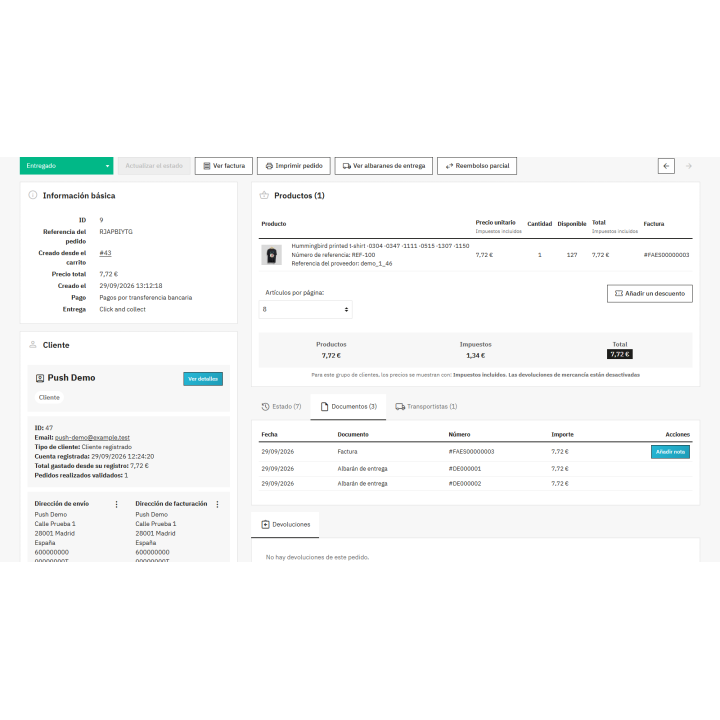Click the Precio unitario column header
The height and width of the screenshot is (720, 720).
(x=495, y=222)
